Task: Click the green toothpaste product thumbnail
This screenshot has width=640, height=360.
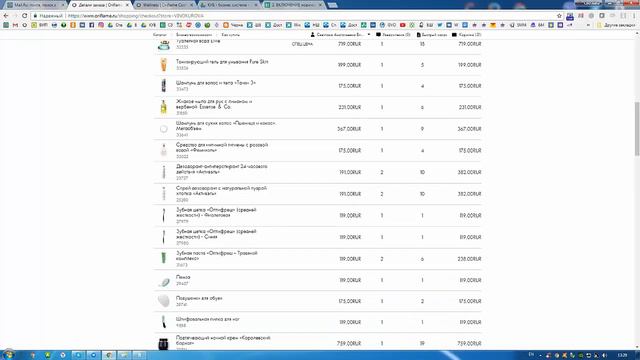Action: pyautogui.click(x=164, y=258)
